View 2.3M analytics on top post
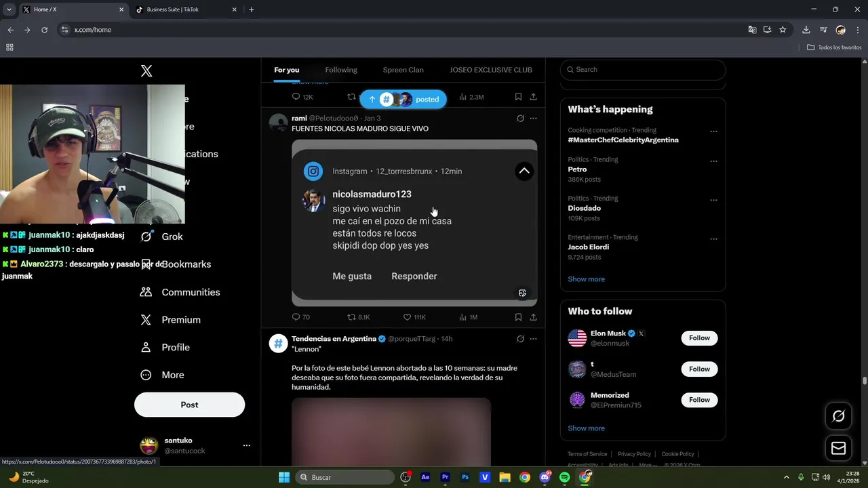The height and width of the screenshot is (488, 868). (x=471, y=97)
